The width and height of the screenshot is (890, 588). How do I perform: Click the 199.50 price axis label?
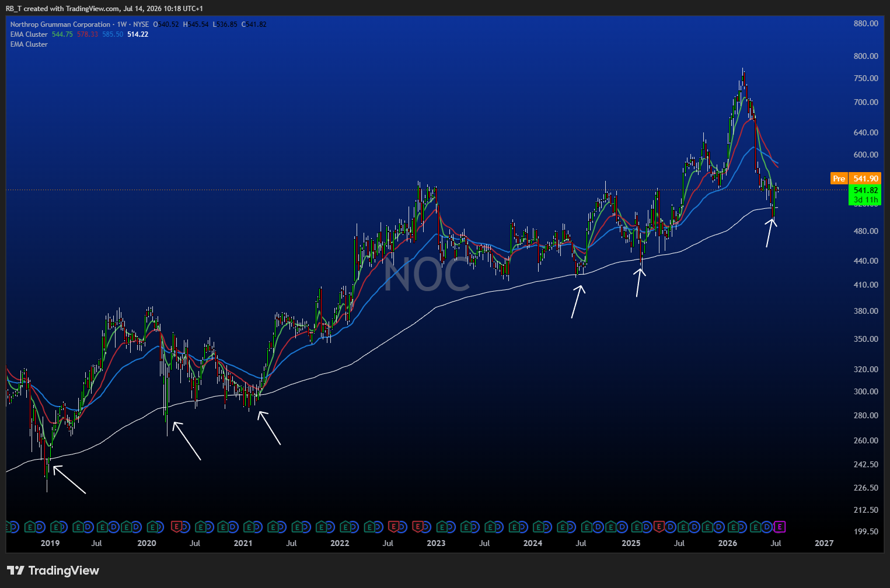pos(865,532)
